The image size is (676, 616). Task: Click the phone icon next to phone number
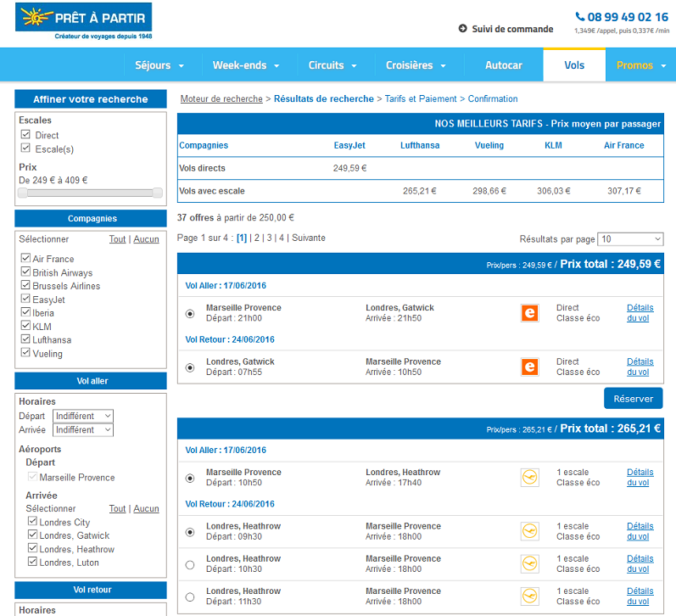[580, 16]
